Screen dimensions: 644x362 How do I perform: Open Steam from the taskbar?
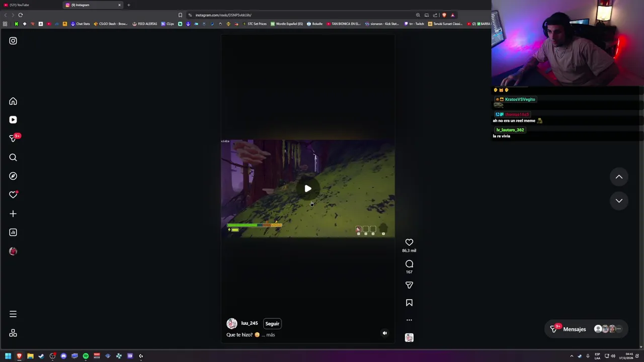(41, 356)
